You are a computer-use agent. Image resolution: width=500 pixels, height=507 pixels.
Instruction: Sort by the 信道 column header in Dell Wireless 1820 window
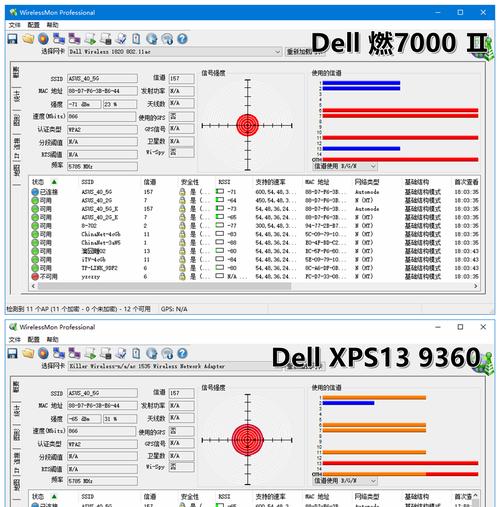click(150, 182)
